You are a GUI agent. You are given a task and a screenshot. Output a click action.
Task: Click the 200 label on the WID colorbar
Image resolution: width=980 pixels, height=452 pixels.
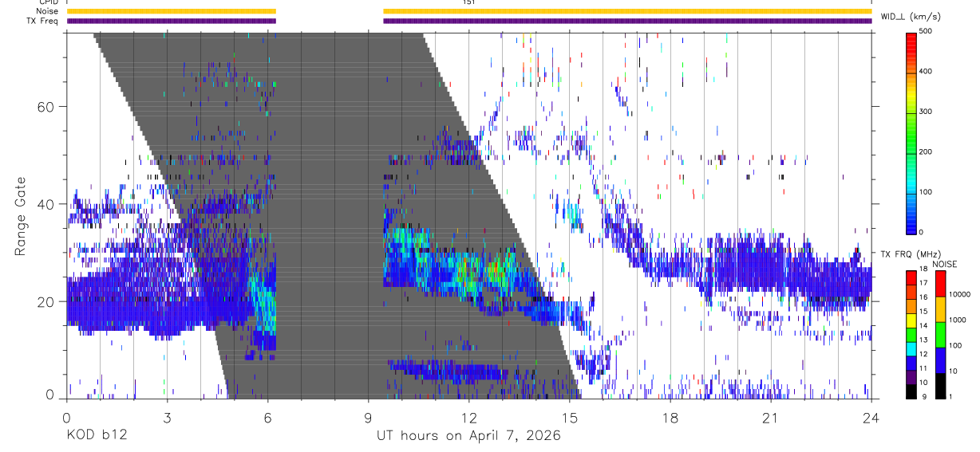tap(925, 151)
